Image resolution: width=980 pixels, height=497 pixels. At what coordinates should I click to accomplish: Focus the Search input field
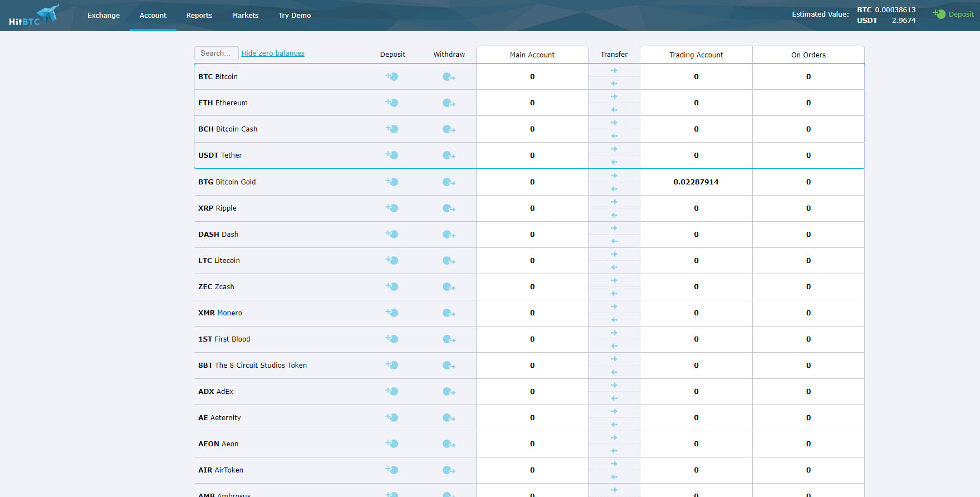[217, 53]
